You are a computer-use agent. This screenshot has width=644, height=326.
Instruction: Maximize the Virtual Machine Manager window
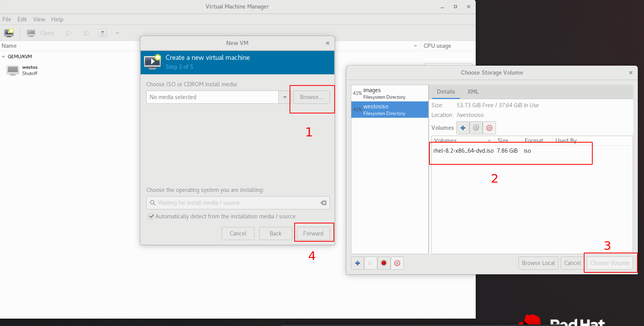tap(456, 7)
